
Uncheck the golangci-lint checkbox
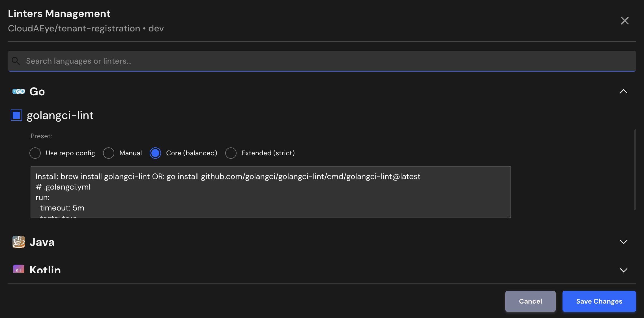[16, 115]
